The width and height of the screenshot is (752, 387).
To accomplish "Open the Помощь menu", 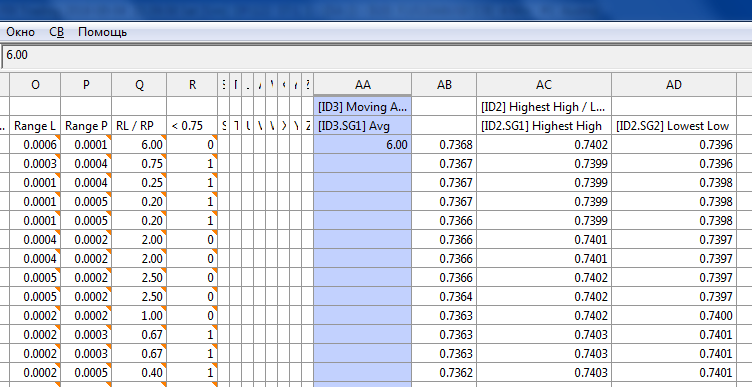I will [102, 32].
